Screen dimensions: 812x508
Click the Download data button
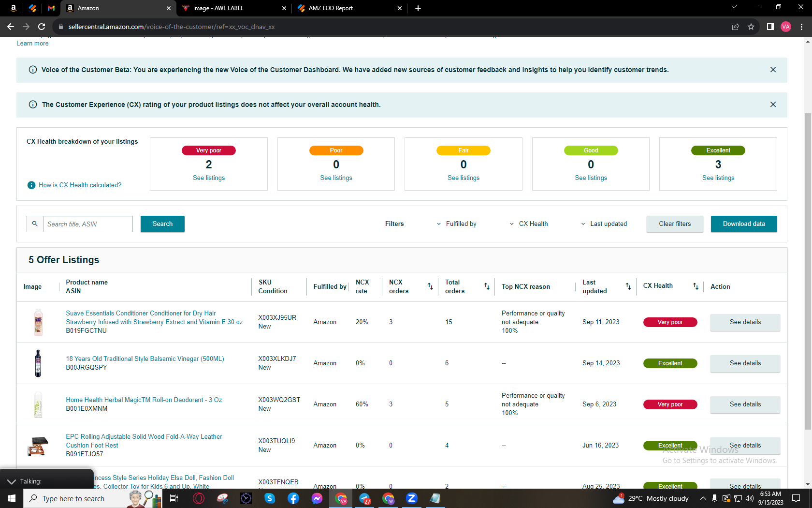(744, 224)
